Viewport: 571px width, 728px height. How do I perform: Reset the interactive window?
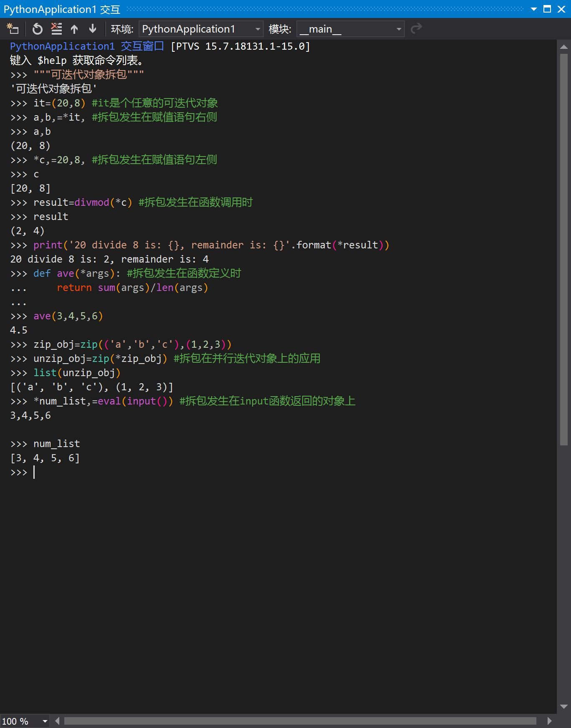(38, 29)
